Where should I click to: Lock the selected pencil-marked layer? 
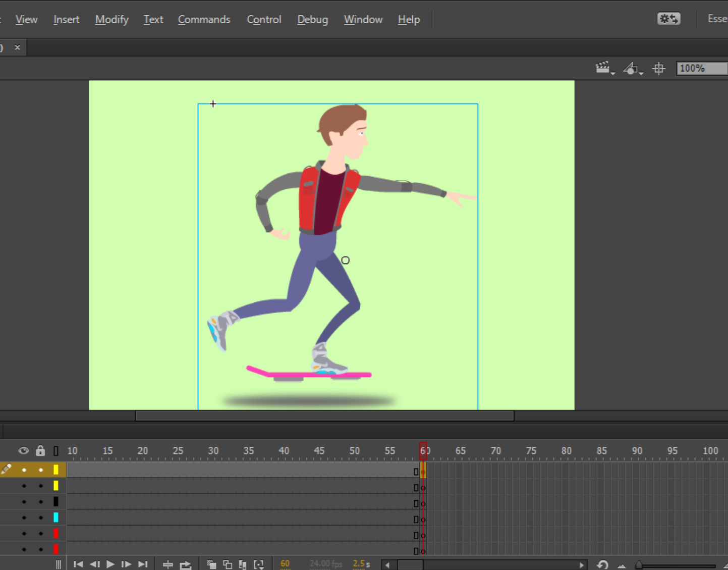click(41, 470)
